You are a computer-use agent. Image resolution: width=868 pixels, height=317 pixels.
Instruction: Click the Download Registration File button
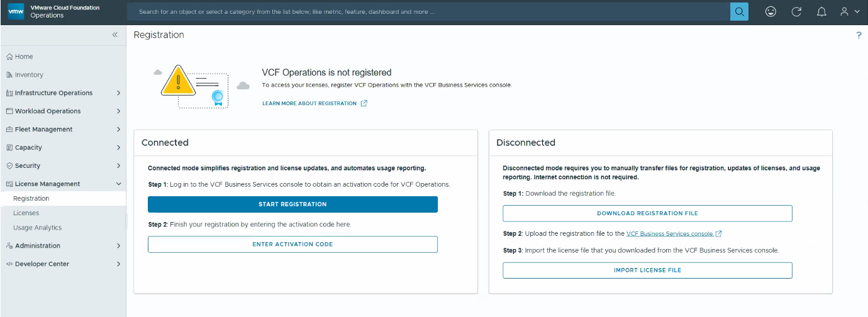click(647, 213)
